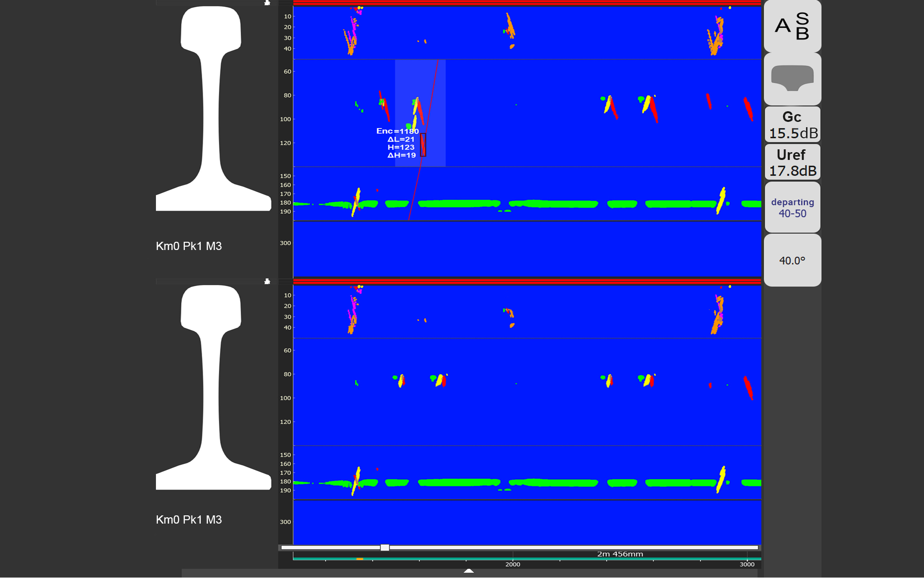Viewport: 924px width, 578px height.
Task: Click the pin icon above top rail profile
Action: pos(267,3)
